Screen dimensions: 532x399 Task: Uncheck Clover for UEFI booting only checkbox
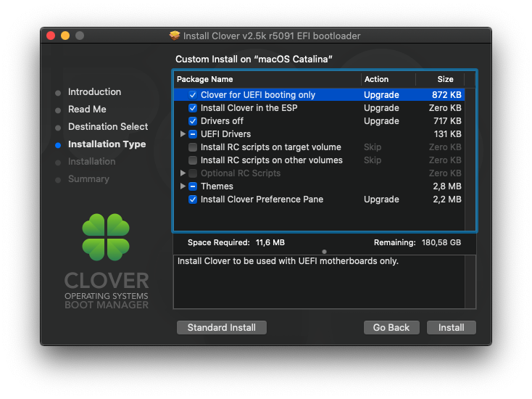[192, 95]
